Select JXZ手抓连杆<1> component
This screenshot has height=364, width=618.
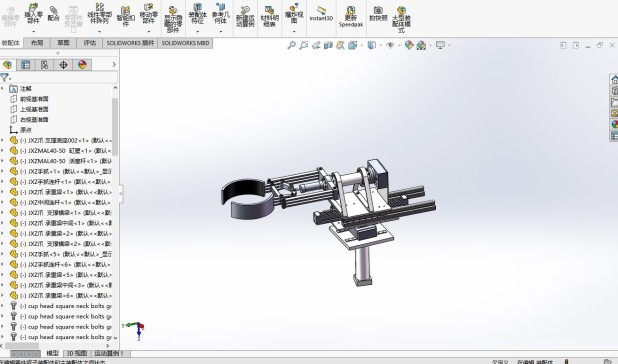click(x=61, y=182)
